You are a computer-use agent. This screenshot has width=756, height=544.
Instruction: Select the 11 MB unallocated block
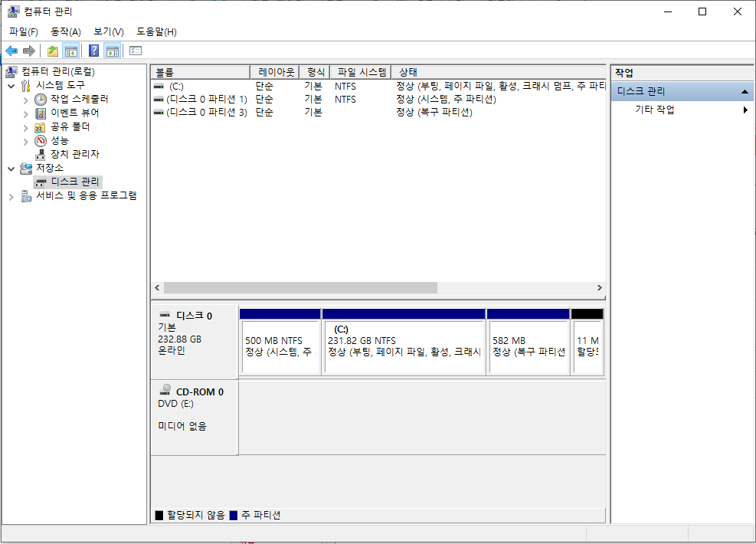tap(587, 342)
